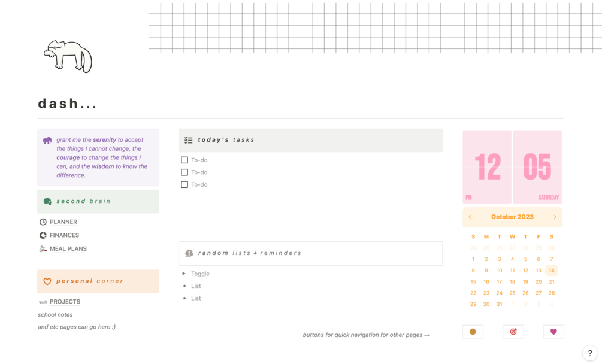Click the brain icon beside second brain
The width and height of the screenshot is (602, 364).
pyautogui.click(x=47, y=202)
